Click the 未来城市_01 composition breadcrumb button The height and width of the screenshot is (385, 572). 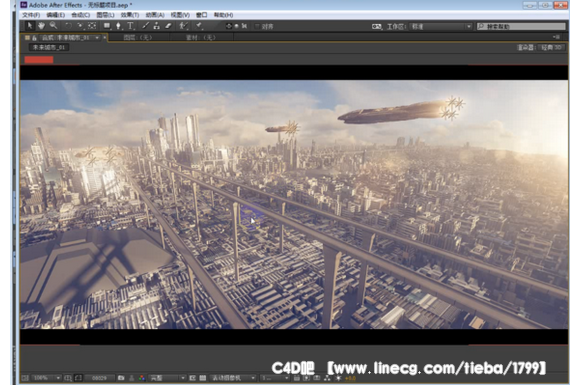[49, 47]
